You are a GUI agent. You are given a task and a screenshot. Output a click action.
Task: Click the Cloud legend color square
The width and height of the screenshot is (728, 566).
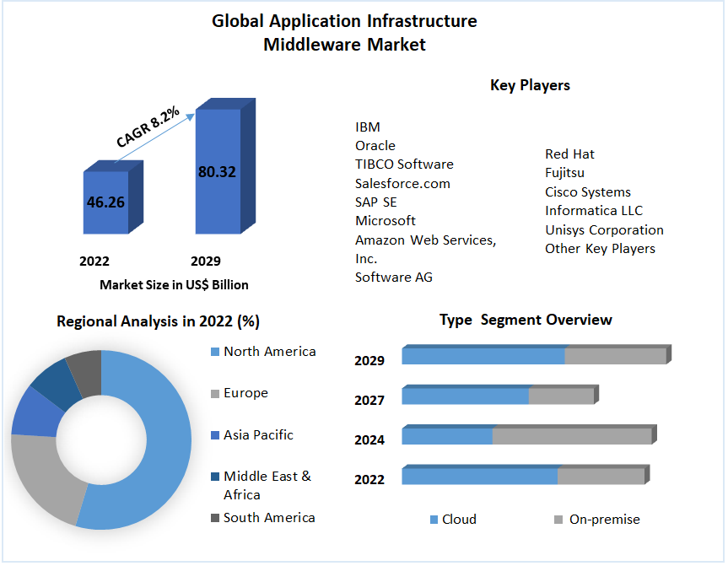pos(434,520)
